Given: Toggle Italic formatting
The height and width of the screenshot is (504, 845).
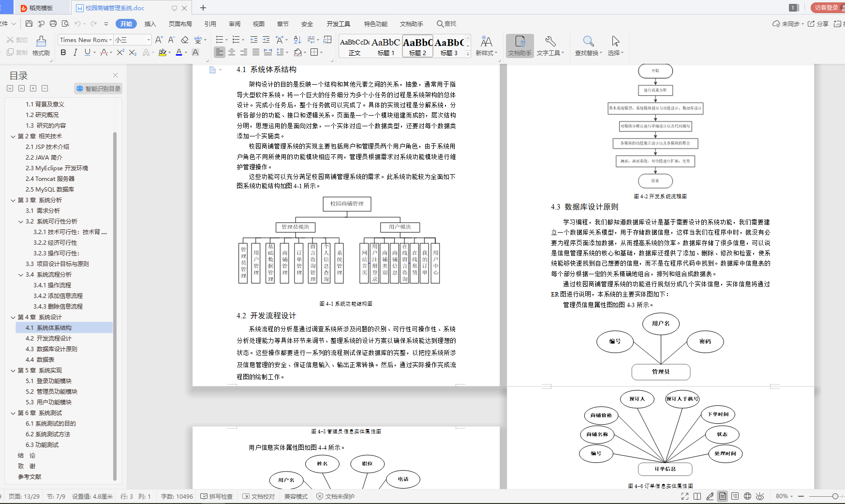Looking at the screenshot, I should [x=75, y=52].
